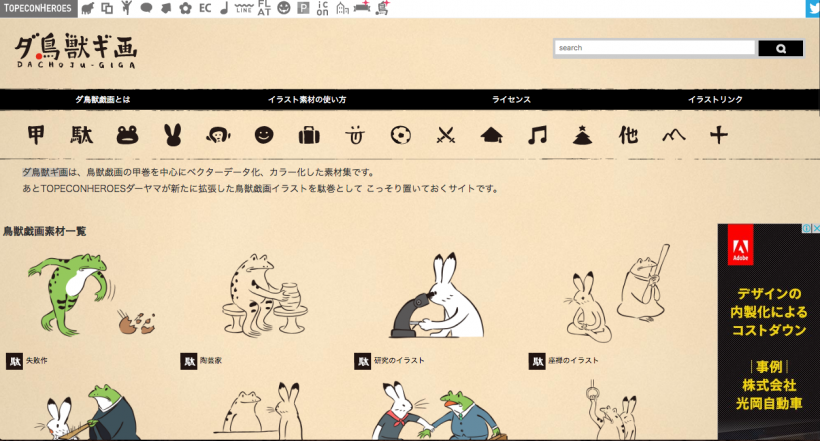Screen dimensions: 820x441
Task: Click the EC icon in top bar
Action: 205,9
